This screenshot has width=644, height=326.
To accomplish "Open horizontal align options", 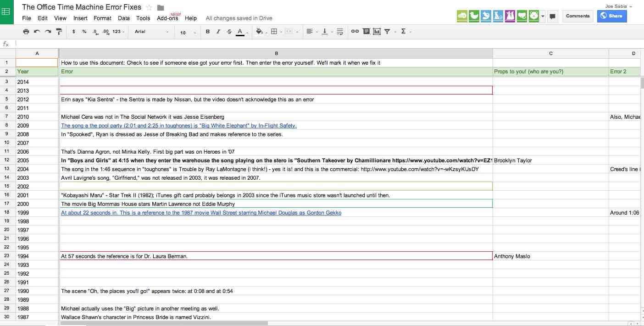I will [x=311, y=32].
